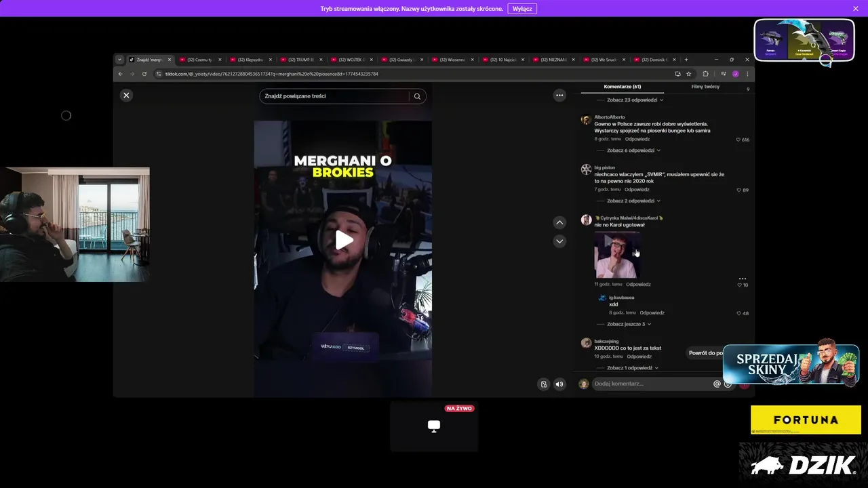Screen dimensions: 868x488
Task: Switch to the Komentarze (61) tab
Action: [x=622, y=87]
